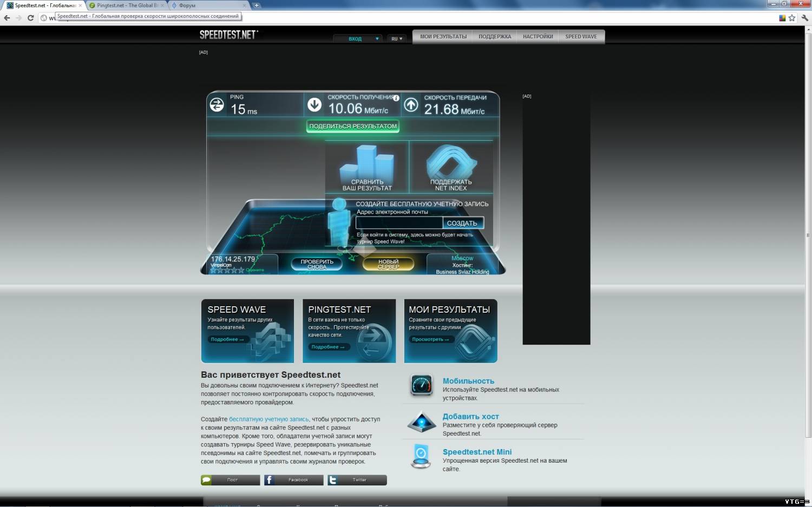Close the Форум tab

pos(245,5)
